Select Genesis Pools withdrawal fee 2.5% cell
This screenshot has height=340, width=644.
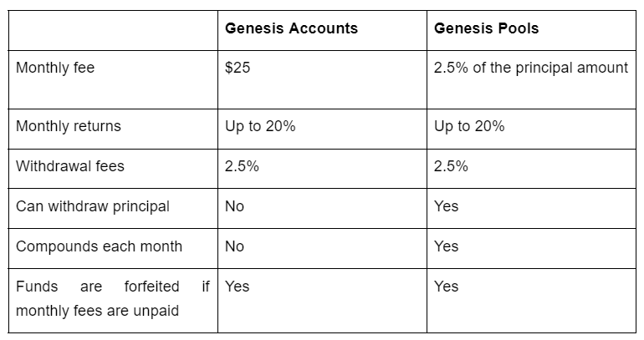[x=451, y=166]
